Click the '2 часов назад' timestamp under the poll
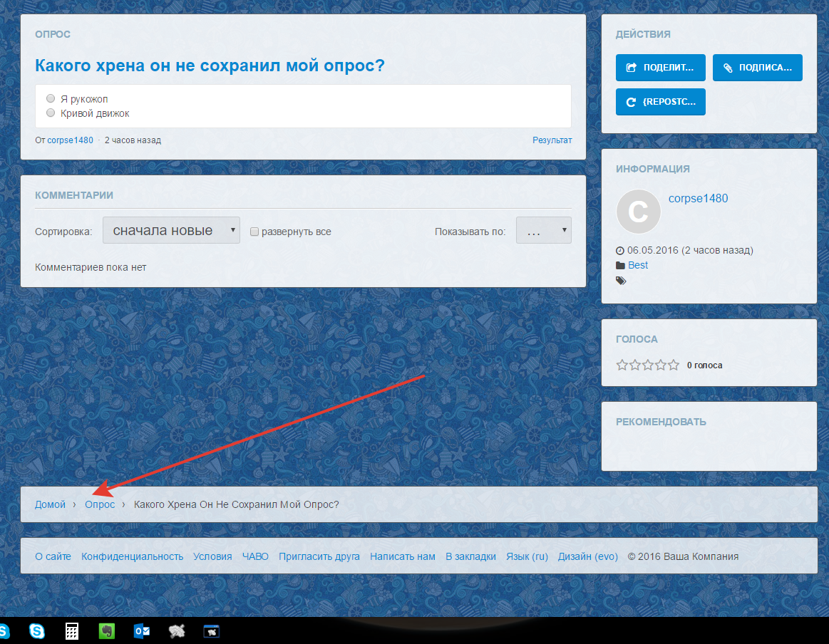This screenshot has width=829, height=644. click(x=133, y=140)
